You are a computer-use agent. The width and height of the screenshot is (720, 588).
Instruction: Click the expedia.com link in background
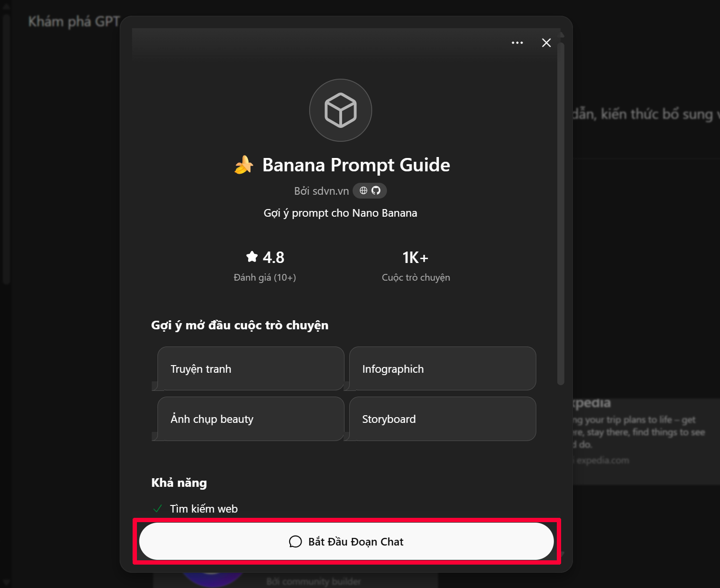pos(603,461)
